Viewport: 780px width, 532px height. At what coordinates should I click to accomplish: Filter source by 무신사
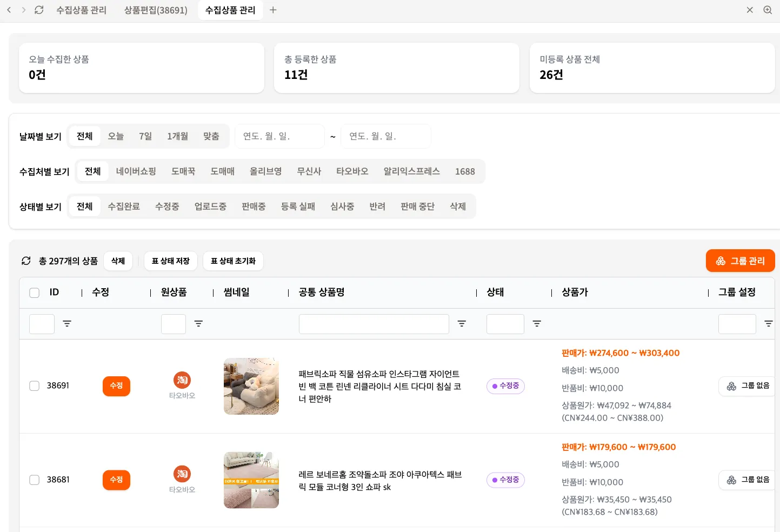(309, 171)
